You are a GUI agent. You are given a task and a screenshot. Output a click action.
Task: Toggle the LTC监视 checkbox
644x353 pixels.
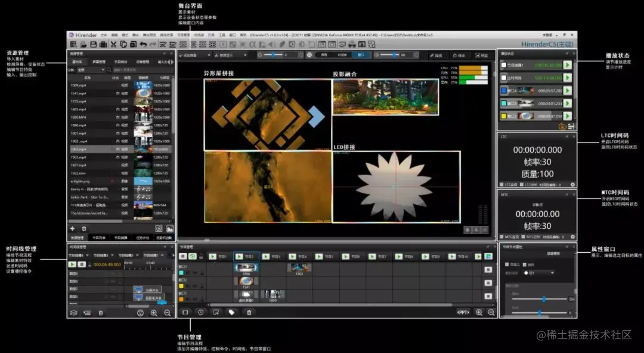tap(501, 185)
